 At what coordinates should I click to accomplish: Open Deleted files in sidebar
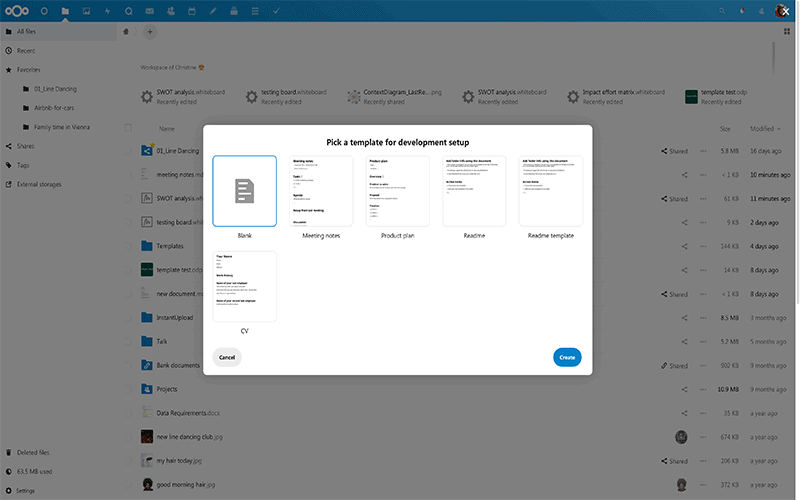click(34, 453)
